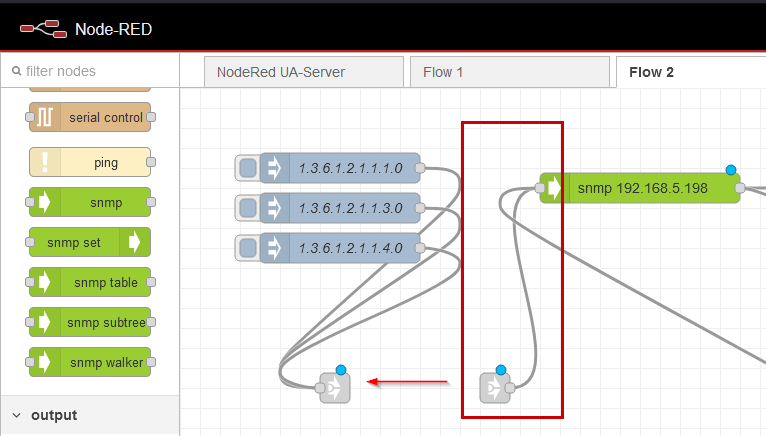Select the Flow 2 tab
The image size is (766, 436).
point(691,72)
